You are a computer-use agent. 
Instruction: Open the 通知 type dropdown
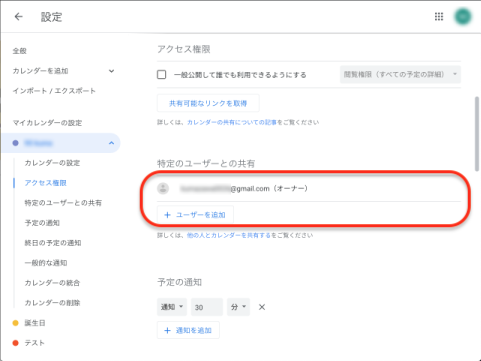[x=172, y=307]
